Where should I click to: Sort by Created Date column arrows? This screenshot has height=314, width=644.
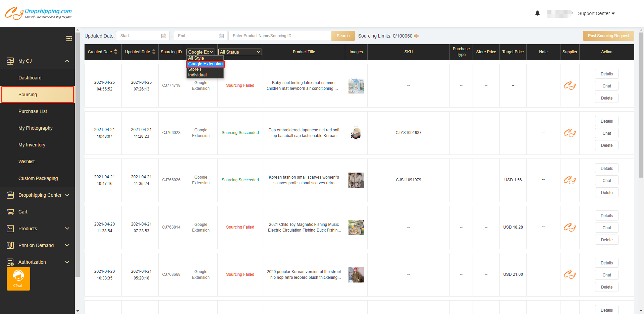point(116,52)
